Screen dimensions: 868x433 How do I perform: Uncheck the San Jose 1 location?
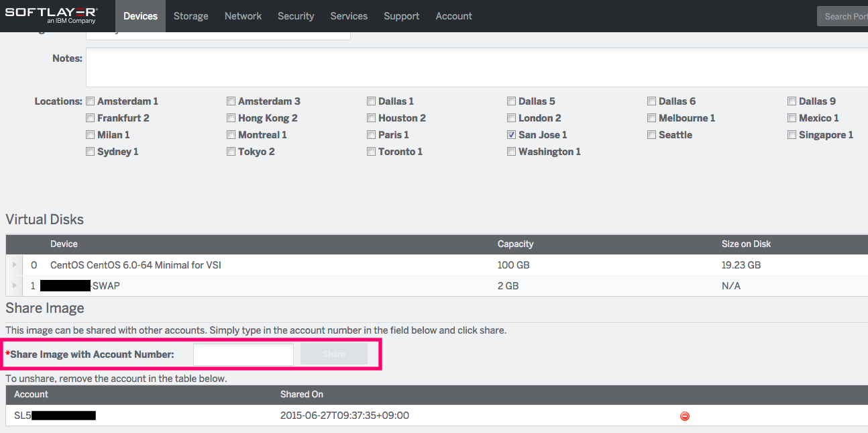point(511,134)
